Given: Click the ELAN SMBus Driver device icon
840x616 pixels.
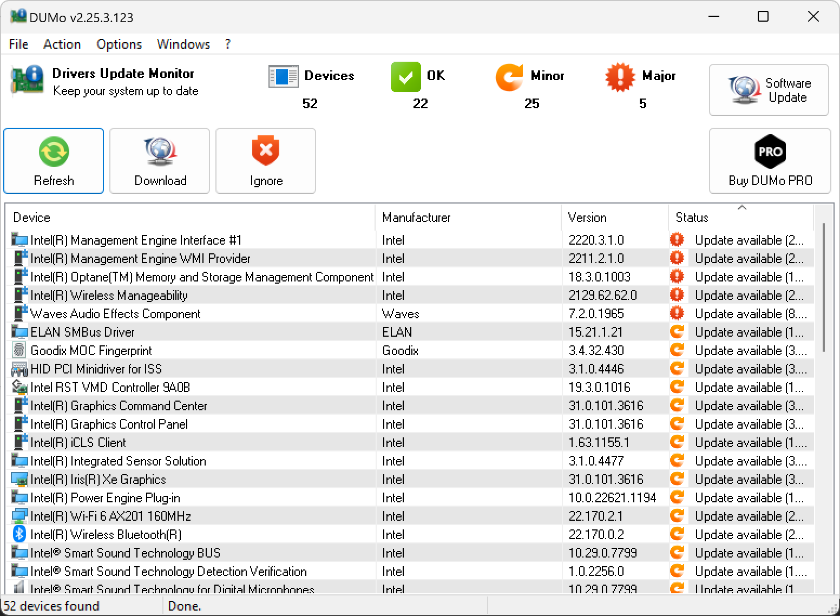Looking at the screenshot, I should click(x=19, y=332).
